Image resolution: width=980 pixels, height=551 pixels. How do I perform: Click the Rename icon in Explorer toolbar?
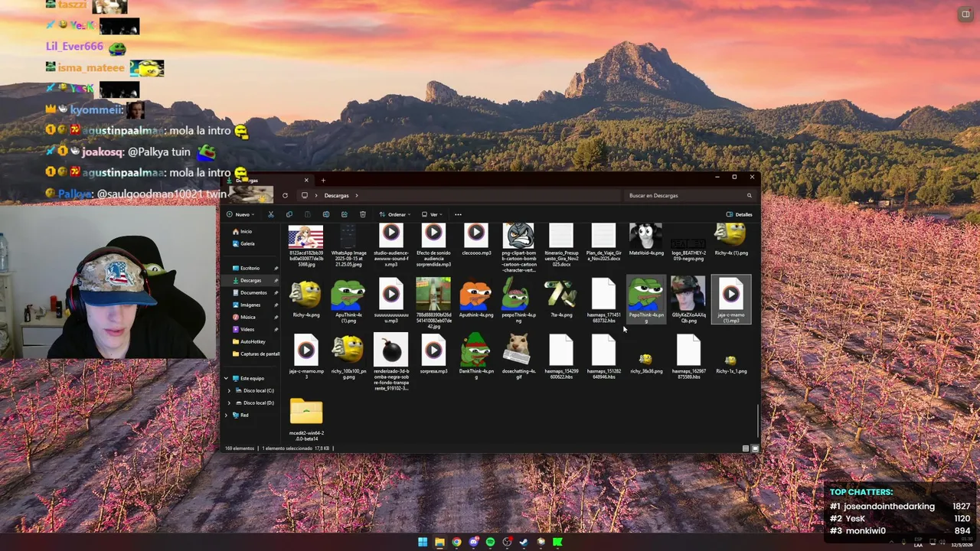tap(325, 214)
